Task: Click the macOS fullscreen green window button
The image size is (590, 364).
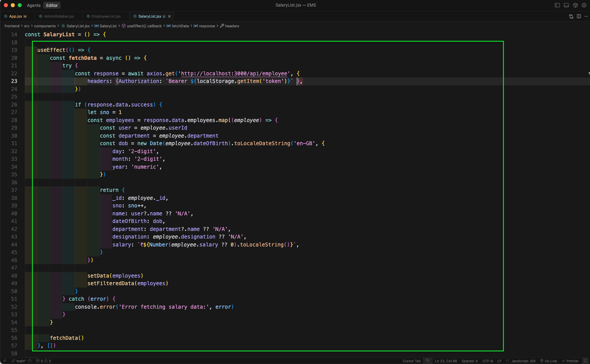Action: pos(20,5)
